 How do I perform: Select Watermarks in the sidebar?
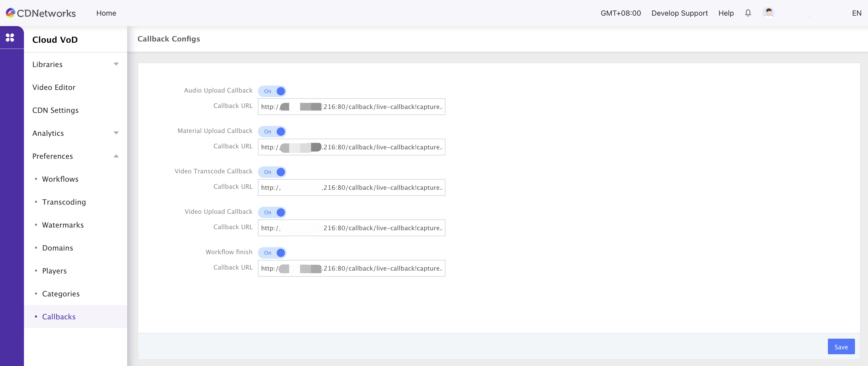point(63,225)
